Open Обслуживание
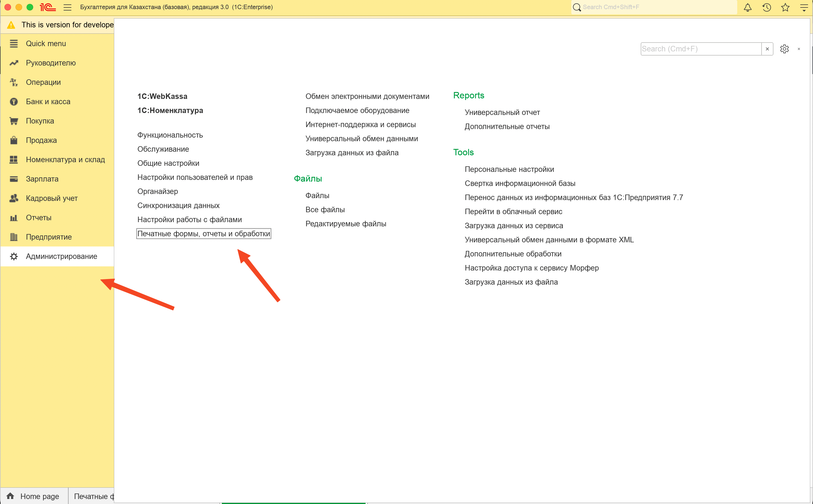The height and width of the screenshot is (504, 813). (x=163, y=149)
